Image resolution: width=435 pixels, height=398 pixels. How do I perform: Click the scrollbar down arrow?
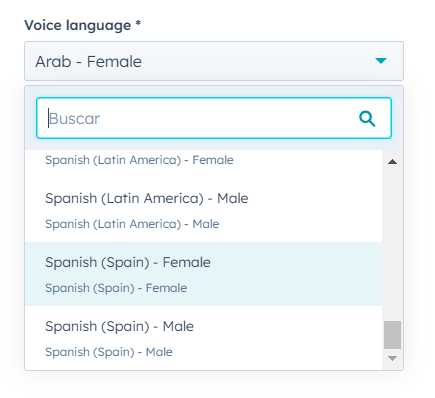(393, 359)
